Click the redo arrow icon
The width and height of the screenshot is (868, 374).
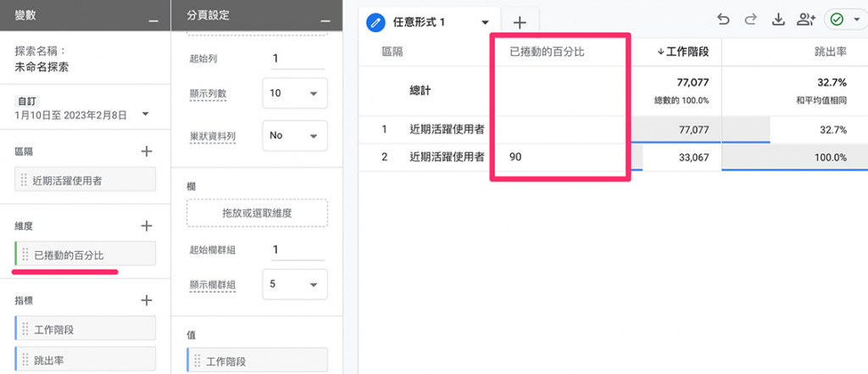tap(750, 20)
